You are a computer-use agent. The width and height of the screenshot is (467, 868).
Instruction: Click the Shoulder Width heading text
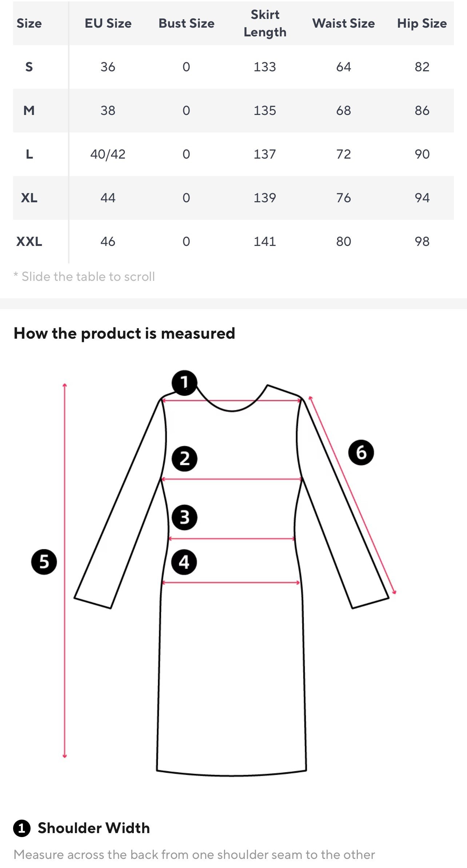[x=94, y=828]
